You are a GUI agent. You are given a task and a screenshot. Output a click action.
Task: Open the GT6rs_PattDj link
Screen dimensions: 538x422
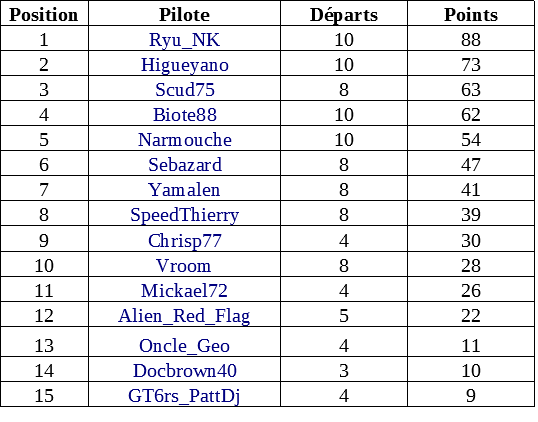tap(184, 396)
